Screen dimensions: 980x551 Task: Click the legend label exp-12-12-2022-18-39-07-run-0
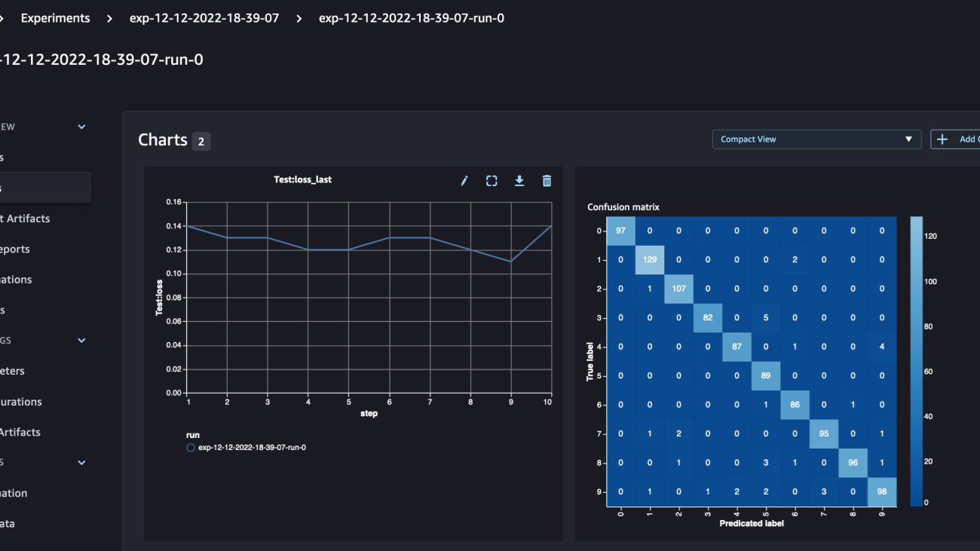click(x=252, y=448)
